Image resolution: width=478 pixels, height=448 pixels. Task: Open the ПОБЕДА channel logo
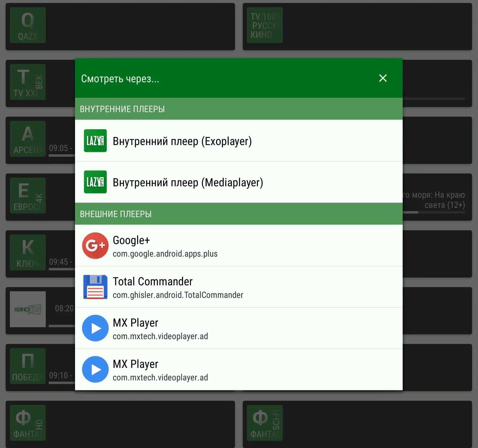28,366
